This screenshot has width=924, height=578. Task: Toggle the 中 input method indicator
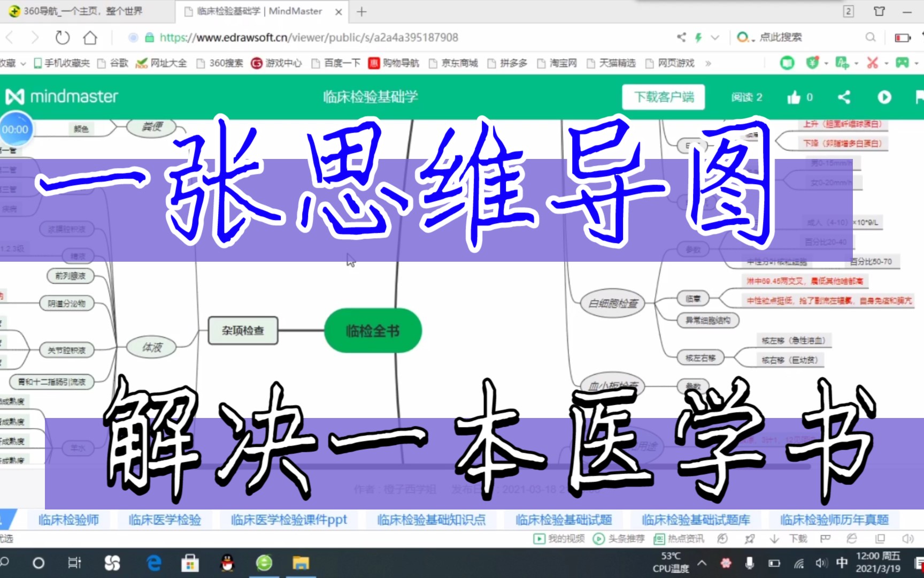pos(842,563)
